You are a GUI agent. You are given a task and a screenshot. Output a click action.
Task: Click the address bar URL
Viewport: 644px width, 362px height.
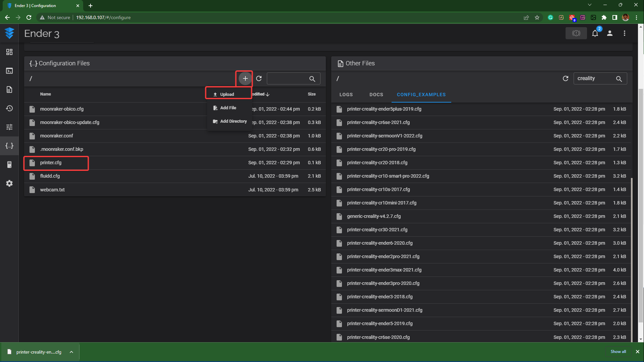pyautogui.click(x=103, y=17)
